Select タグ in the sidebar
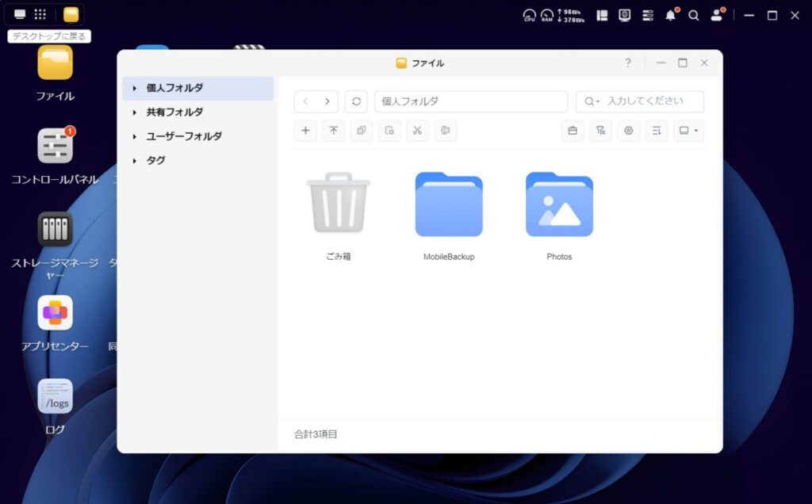Screen dimensions: 812x504 (x=156, y=160)
